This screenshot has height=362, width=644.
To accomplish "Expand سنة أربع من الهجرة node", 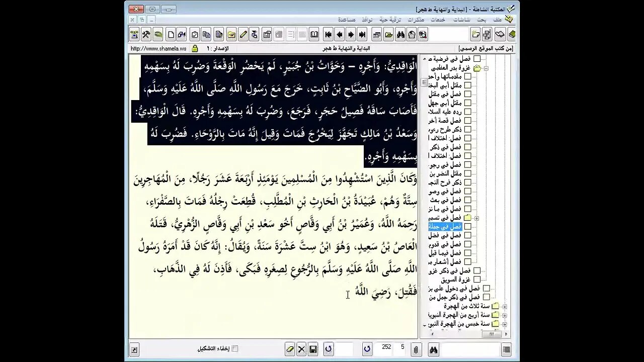I will click(505, 315).
